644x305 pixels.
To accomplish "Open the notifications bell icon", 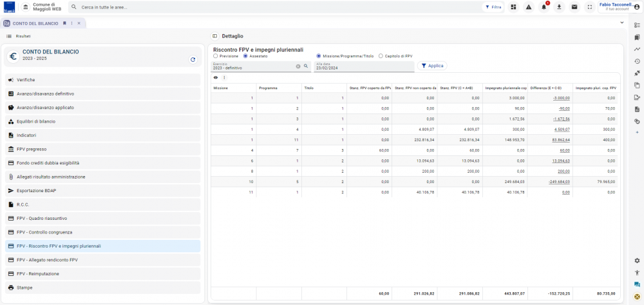I will pyautogui.click(x=544, y=7).
